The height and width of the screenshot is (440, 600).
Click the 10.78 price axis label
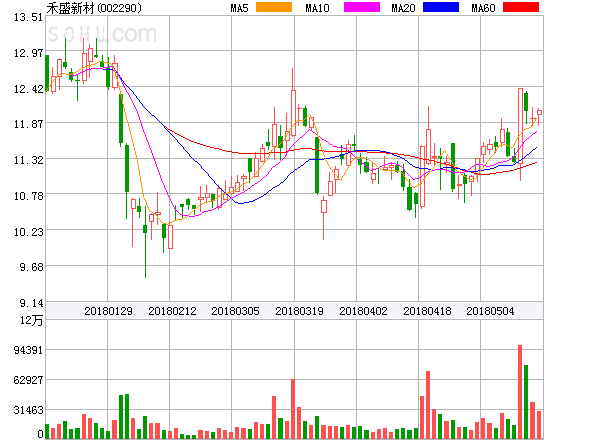28,196
